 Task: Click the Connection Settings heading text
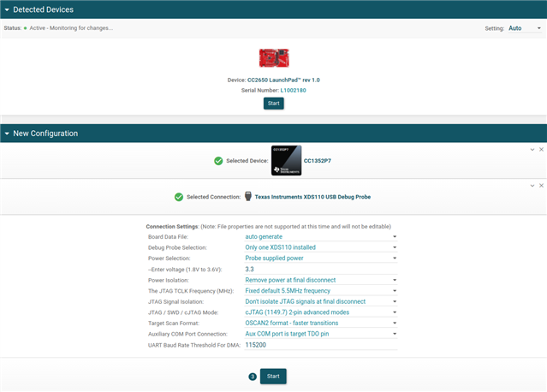click(172, 227)
